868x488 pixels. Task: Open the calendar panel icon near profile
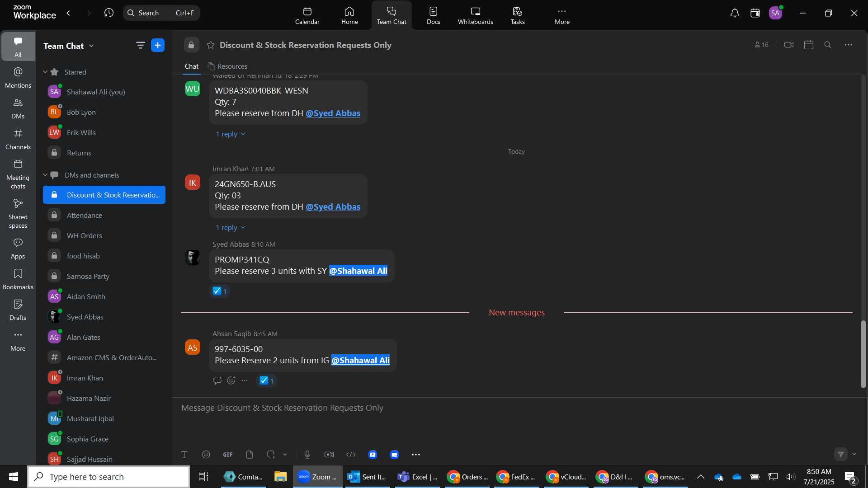pyautogui.click(x=755, y=13)
